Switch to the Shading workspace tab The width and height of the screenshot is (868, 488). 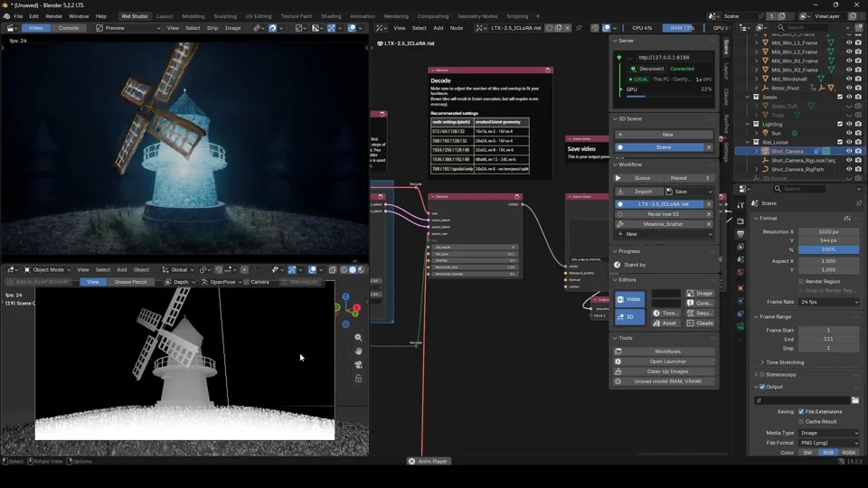pyautogui.click(x=331, y=16)
